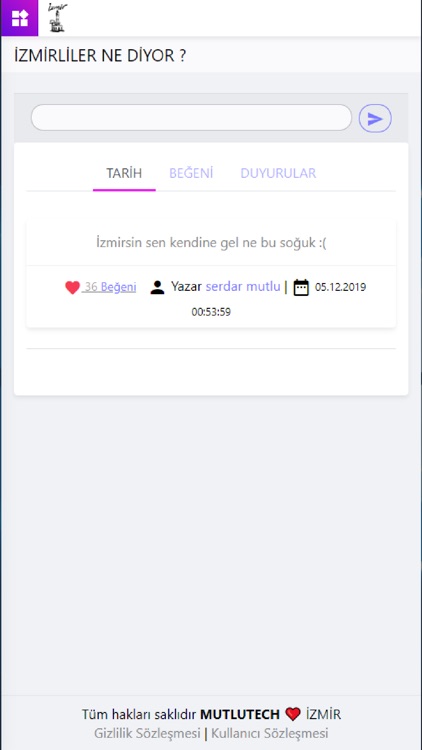Viewport: 422px width, 750px height.
Task: Like the post via red heart icon
Action: tap(72, 287)
